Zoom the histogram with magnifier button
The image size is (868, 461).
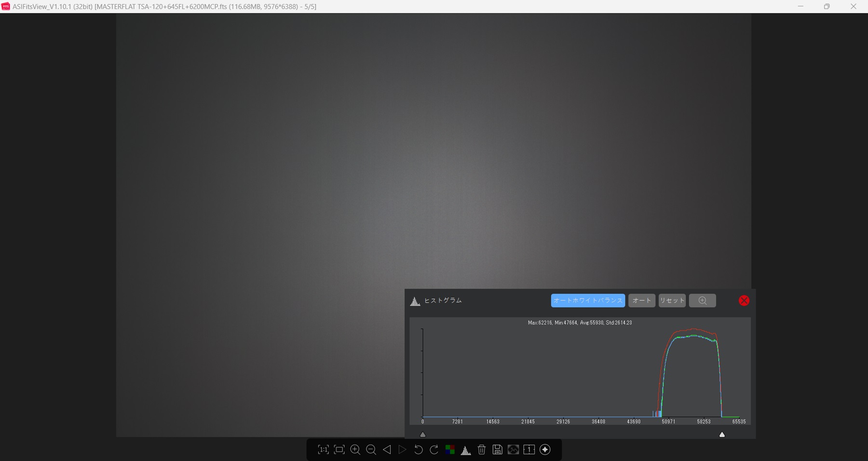pyautogui.click(x=702, y=300)
